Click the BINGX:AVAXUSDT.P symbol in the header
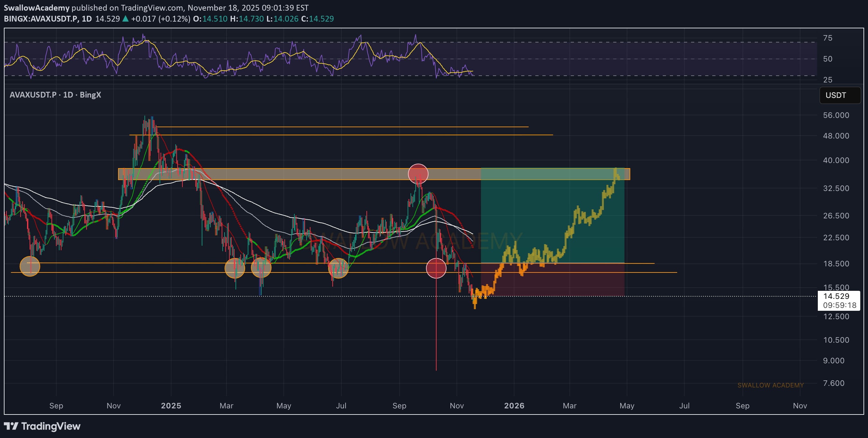 point(41,19)
